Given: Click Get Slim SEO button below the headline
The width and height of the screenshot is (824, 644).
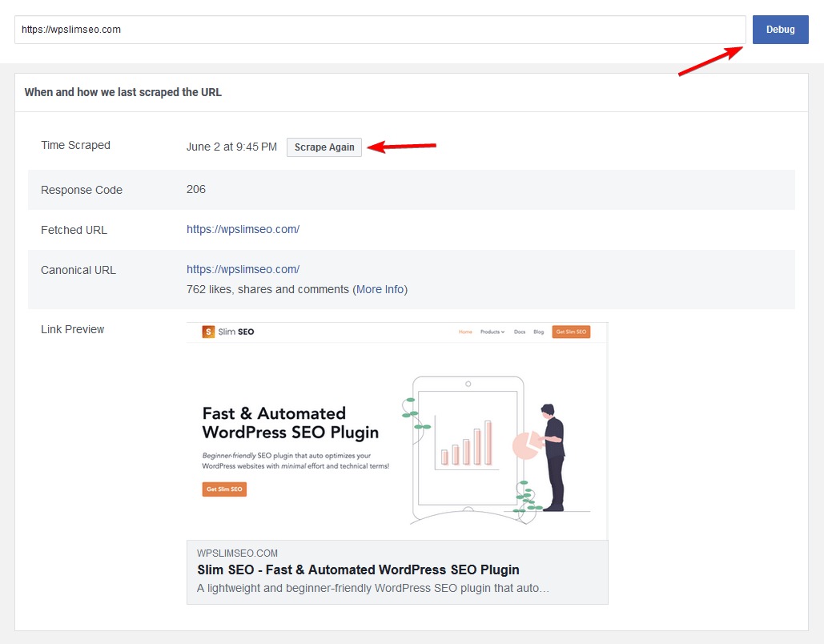Looking at the screenshot, I should 224,489.
